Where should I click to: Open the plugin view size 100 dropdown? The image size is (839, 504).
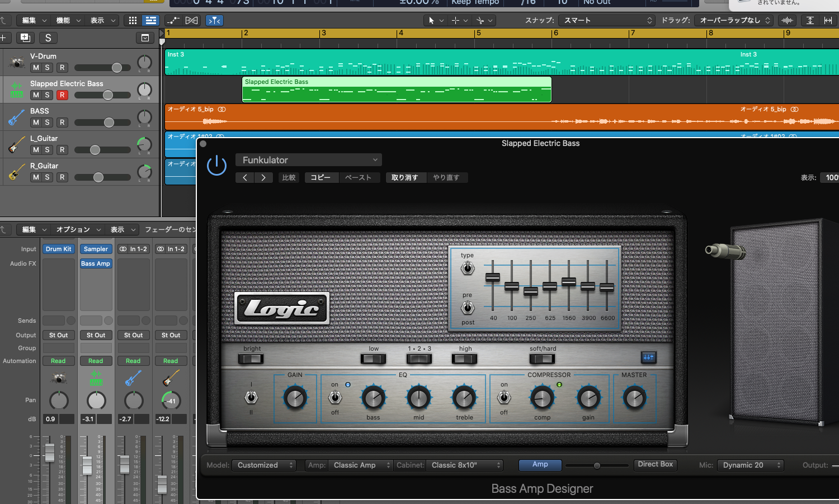point(830,177)
